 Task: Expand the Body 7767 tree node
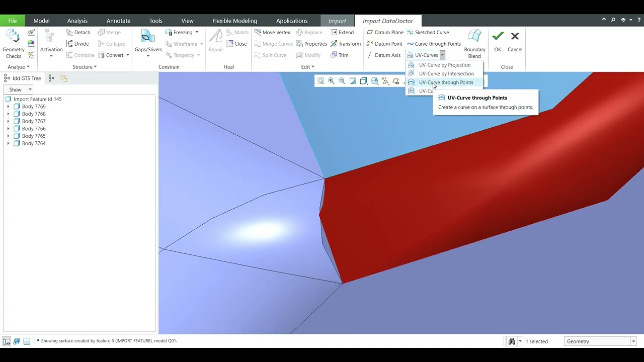(x=8, y=121)
